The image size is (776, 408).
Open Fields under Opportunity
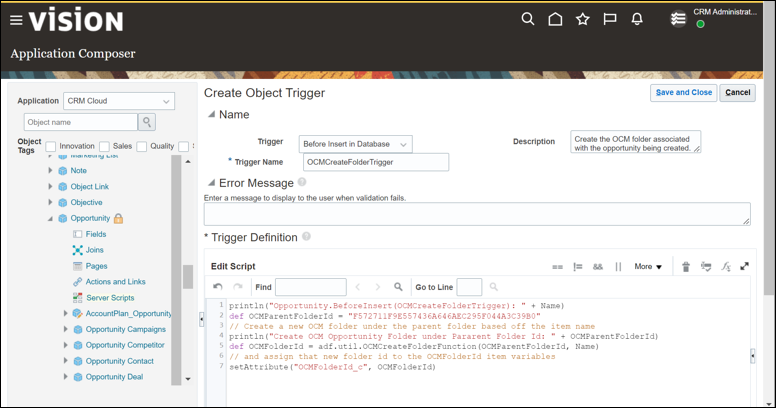(96, 234)
